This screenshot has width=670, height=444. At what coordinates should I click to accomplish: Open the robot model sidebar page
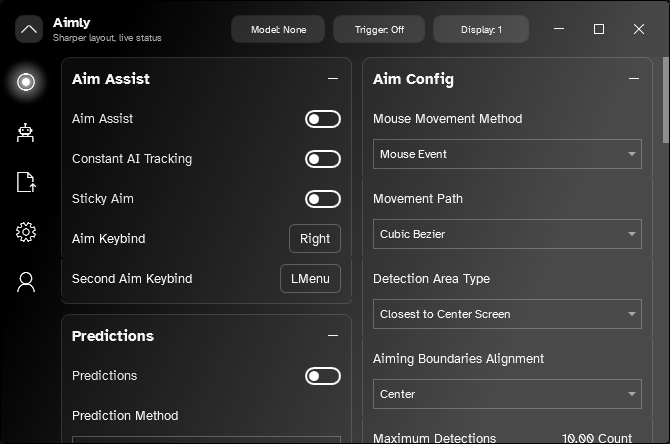click(26, 132)
